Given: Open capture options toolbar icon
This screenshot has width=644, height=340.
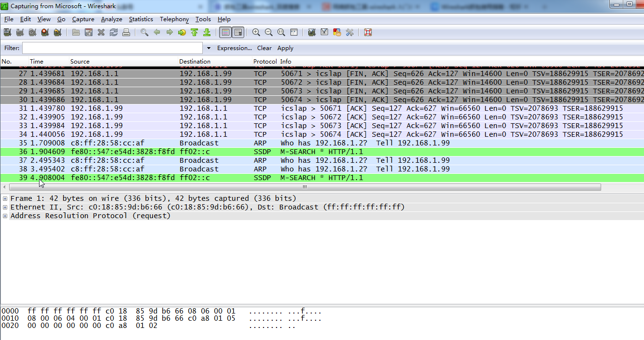Looking at the screenshot, I should click(20, 32).
